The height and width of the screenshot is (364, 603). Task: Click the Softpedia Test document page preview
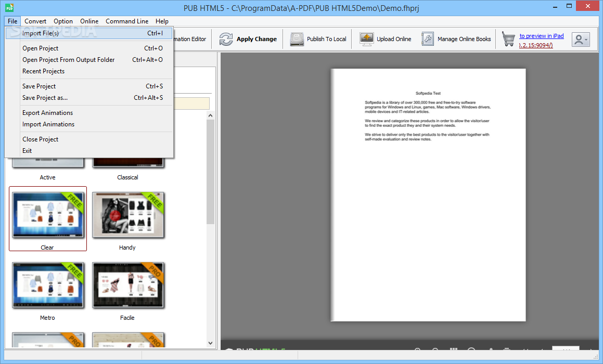pyautogui.click(x=428, y=195)
